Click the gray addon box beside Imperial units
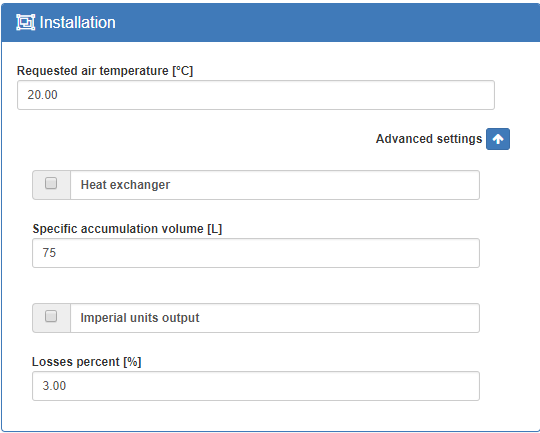Screen dimensions: 540x433 coord(52,318)
